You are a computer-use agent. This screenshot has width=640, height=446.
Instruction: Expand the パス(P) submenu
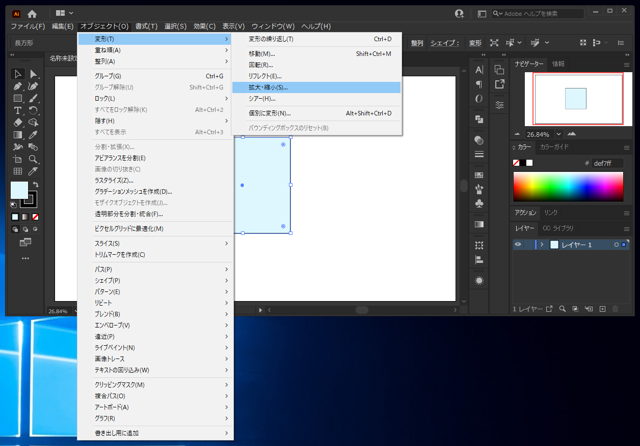(156, 269)
